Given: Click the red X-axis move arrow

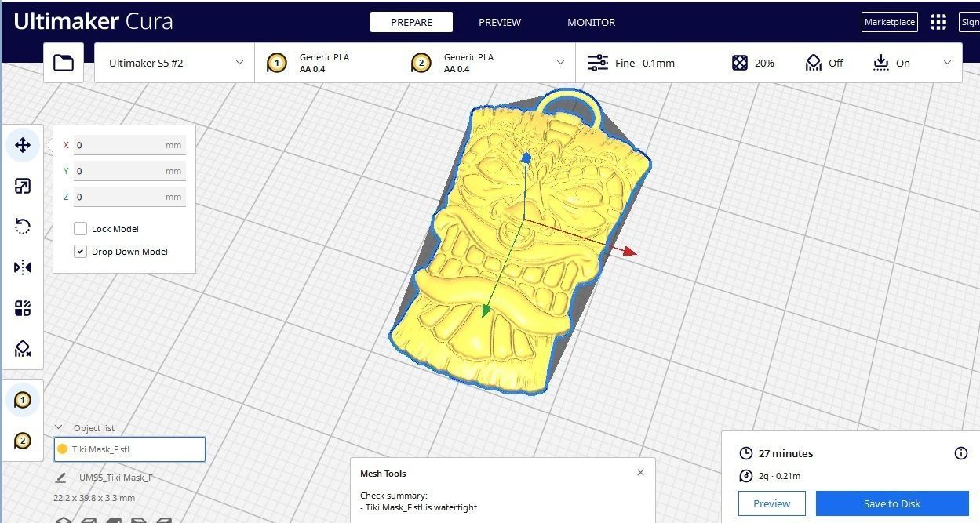Looking at the screenshot, I should [x=628, y=252].
